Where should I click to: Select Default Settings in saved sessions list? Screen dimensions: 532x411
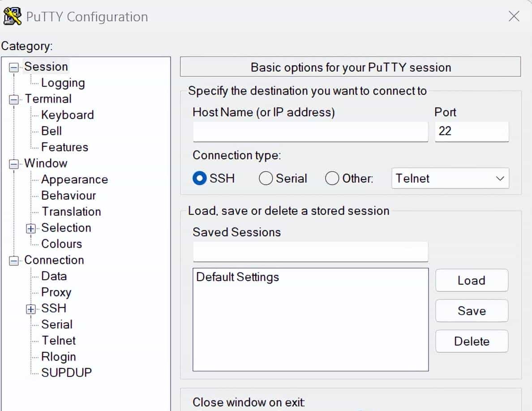click(237, 277)
